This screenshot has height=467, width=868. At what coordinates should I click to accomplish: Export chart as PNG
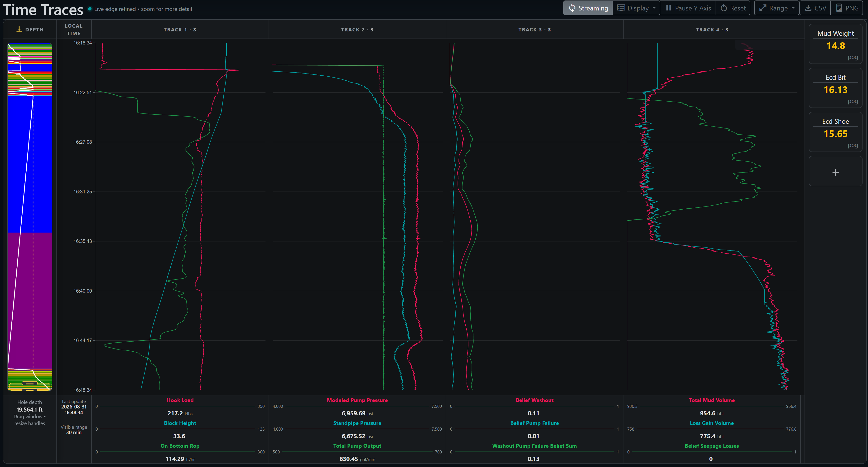(847, 8)
